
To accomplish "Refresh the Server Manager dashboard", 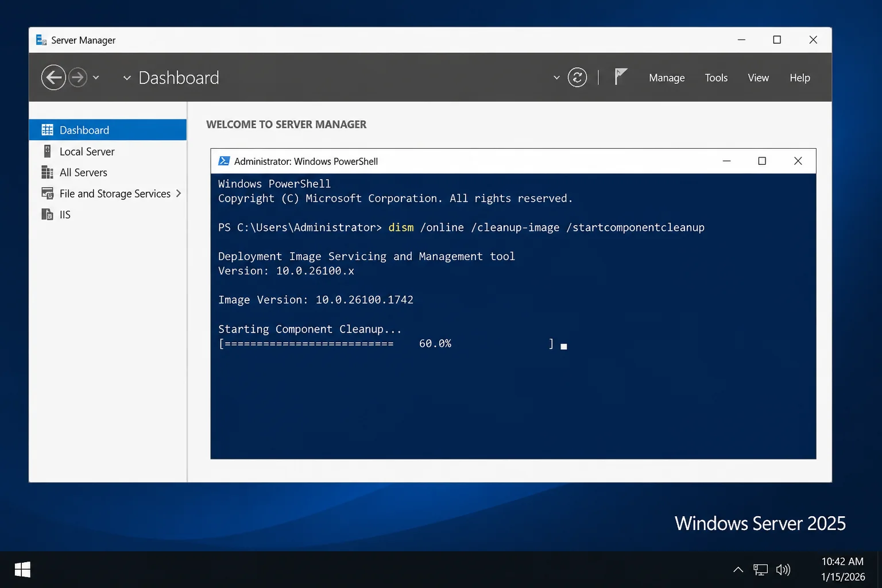I will click(x=577, y=78).
